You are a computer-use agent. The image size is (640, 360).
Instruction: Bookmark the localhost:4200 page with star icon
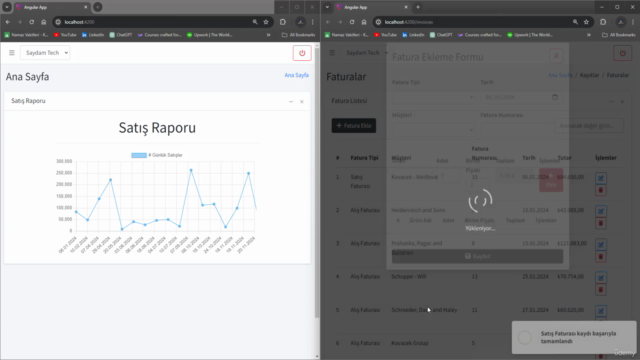point(266,22)
